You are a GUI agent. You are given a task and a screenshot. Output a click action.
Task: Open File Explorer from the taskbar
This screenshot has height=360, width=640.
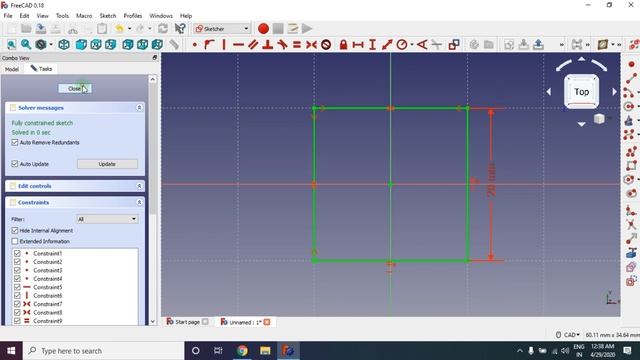click(x=265, y=351)
